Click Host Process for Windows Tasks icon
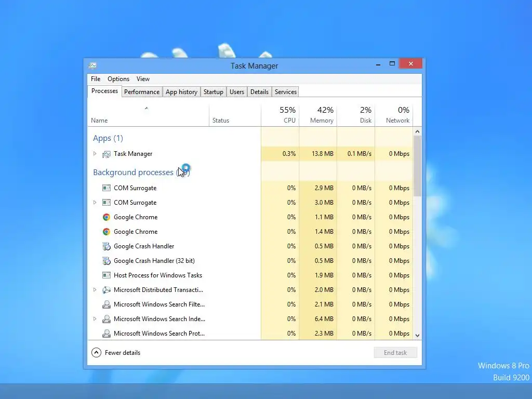 [x=106, y=275]
